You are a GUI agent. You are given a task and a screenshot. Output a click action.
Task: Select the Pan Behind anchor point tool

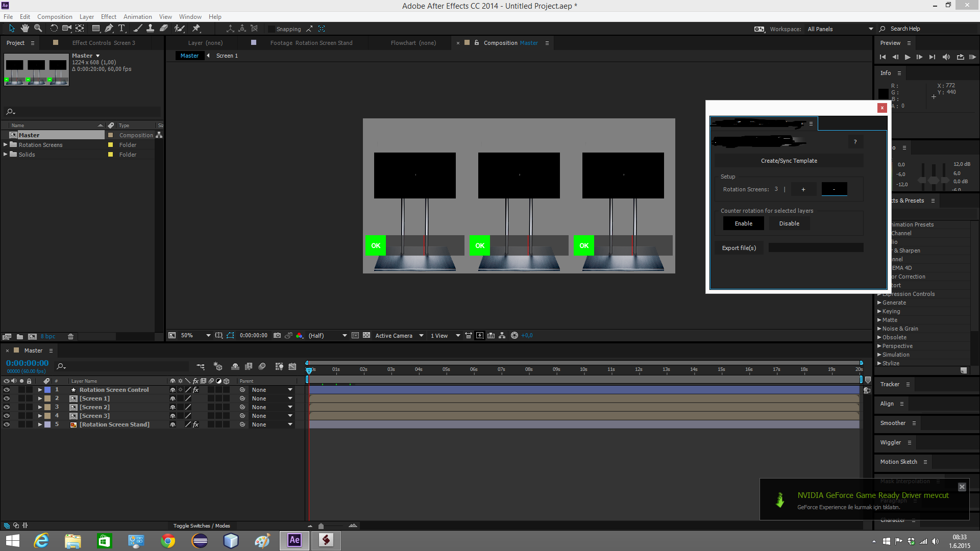coord(80,29)
